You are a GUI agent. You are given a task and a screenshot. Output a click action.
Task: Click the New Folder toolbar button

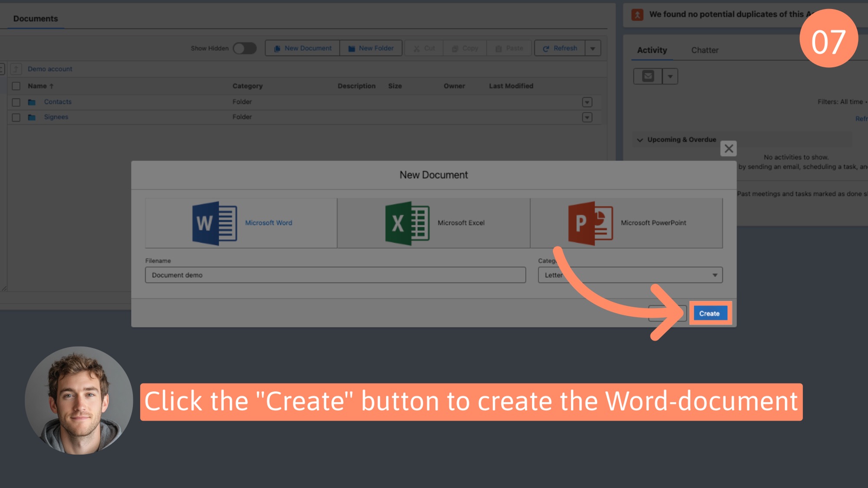(x=371, y=48)
